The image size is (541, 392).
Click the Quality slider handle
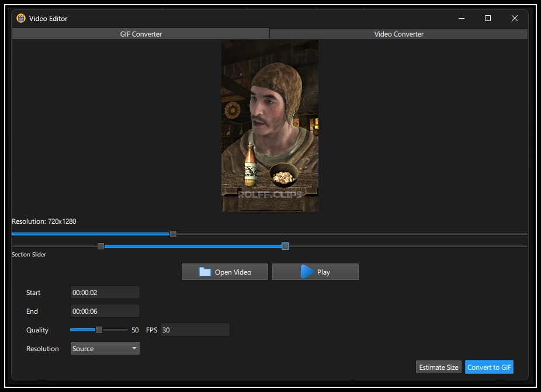99,330
